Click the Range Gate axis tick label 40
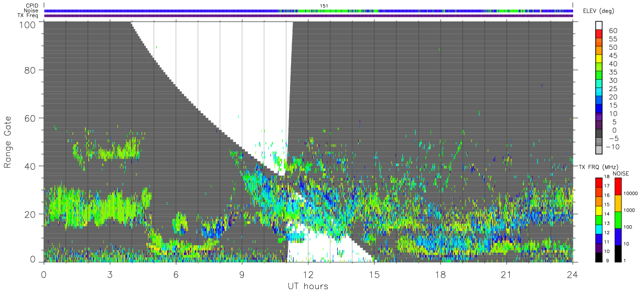644x297 pixels. click(x=31, y=166)
